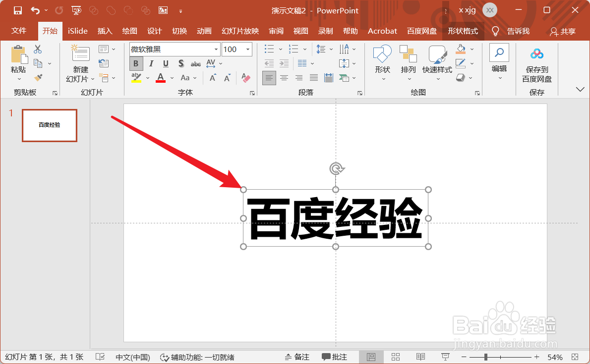This screenshot has height=364, width=590.
Task: Start the slideshow from beginning icon
Action: 76,10
